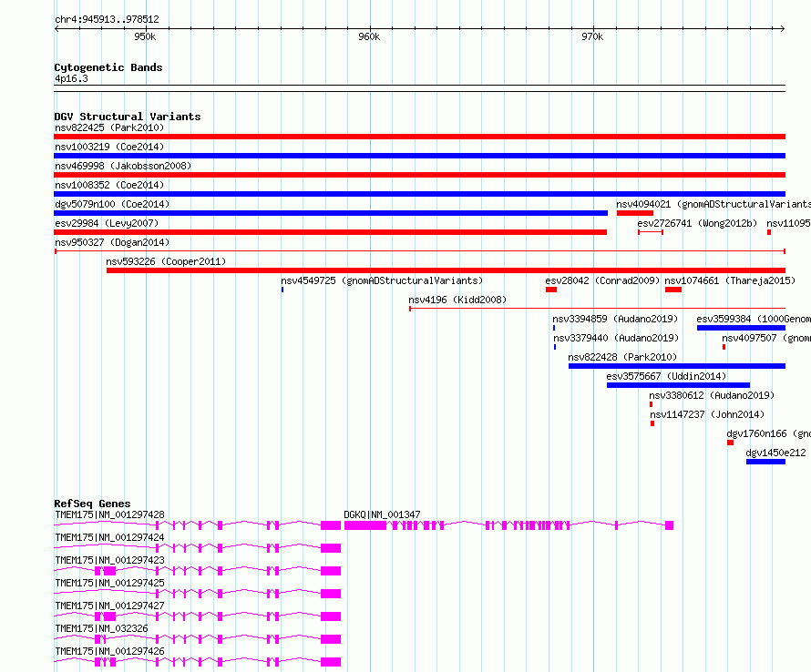Click nsv3380612 (Audano2019) label
Screen dimensions: 811x672
coord(712,395)
